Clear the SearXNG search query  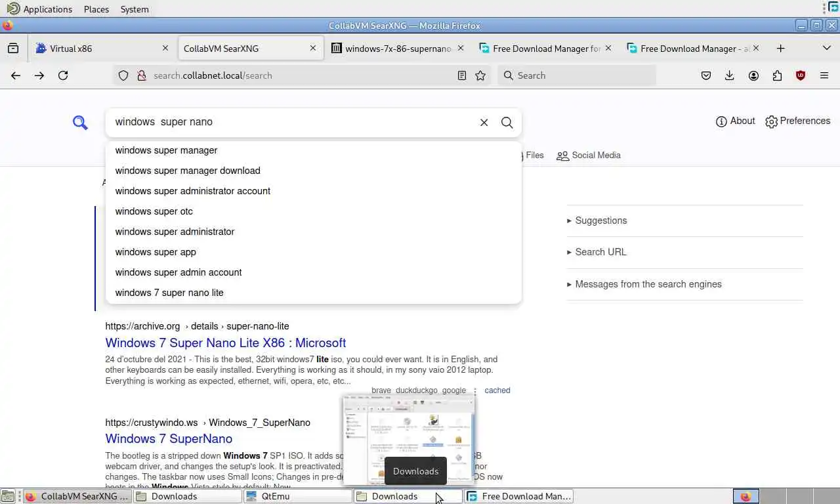(484, 122)
